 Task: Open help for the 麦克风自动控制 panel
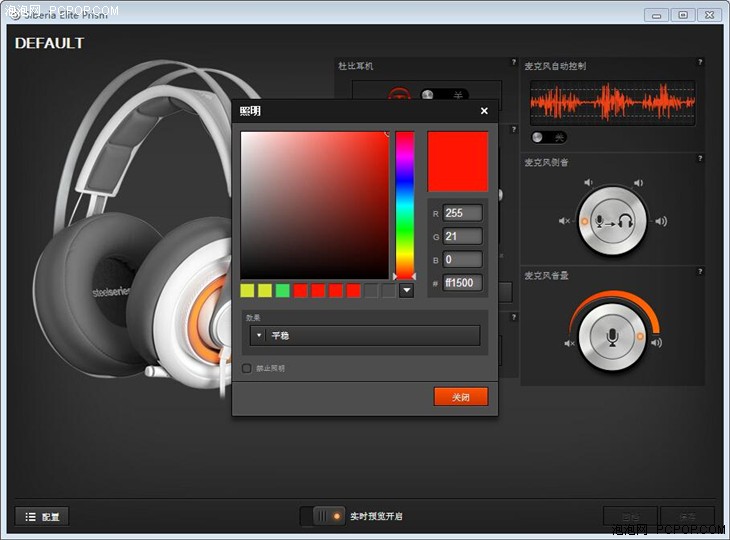pos(700,62)
